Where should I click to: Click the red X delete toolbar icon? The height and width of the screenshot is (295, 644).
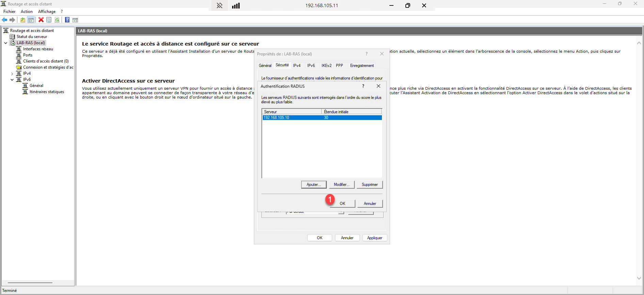point(41,20)
